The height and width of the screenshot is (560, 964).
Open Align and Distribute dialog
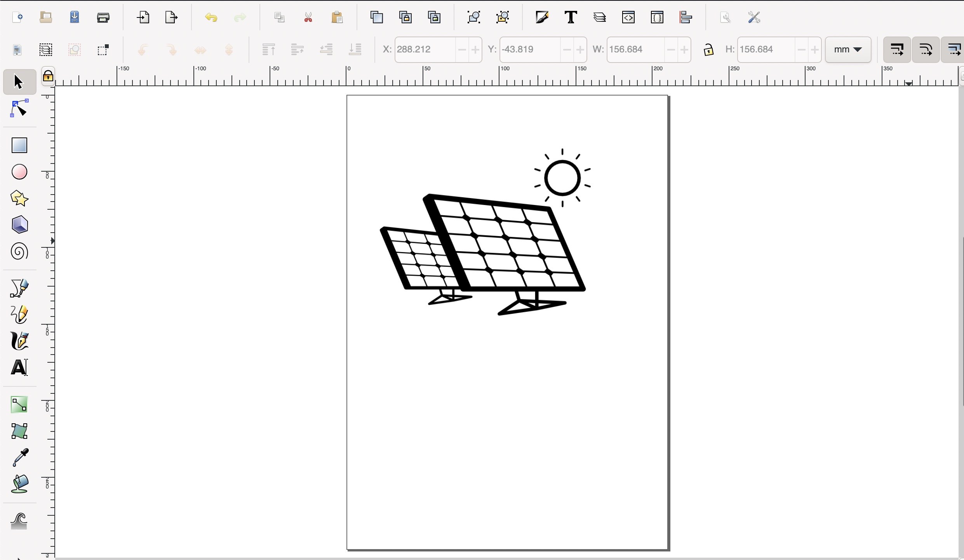[x=686, y=17]
